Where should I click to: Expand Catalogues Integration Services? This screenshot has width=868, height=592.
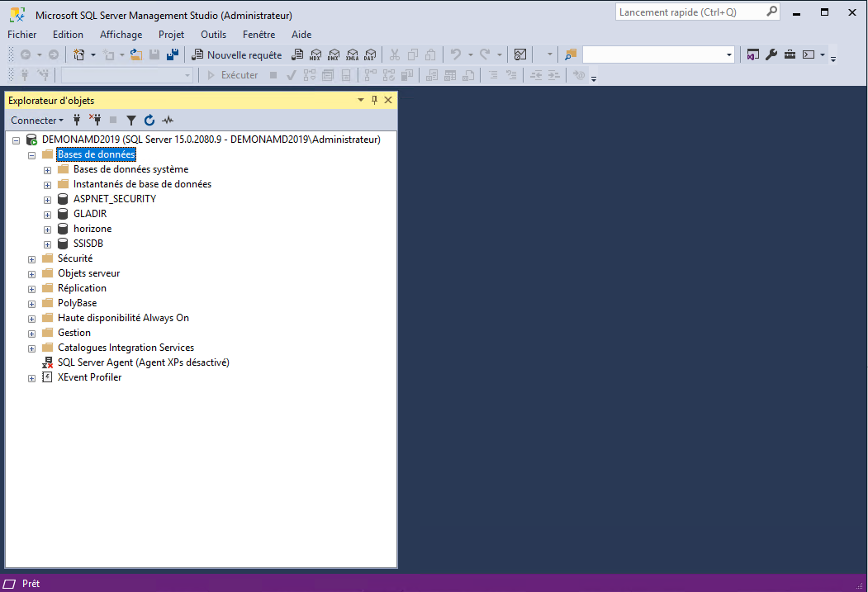(x=31, y=349)
